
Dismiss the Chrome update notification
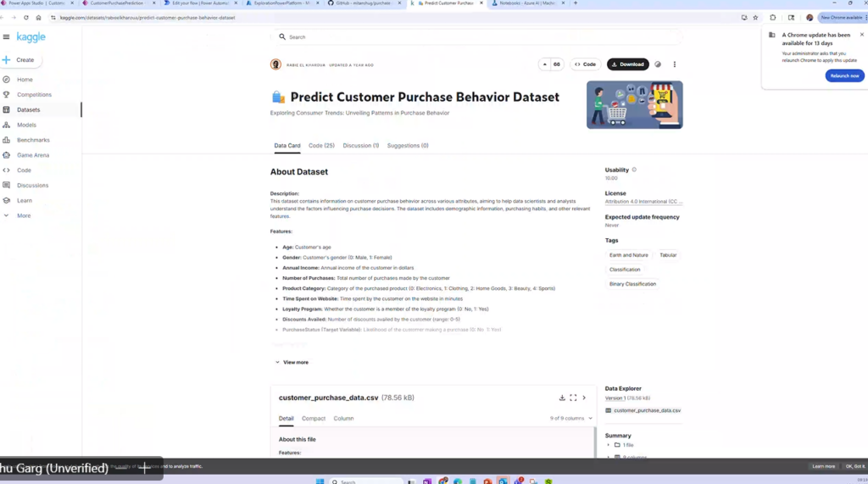pyautogui.click(x=861, y=35)
